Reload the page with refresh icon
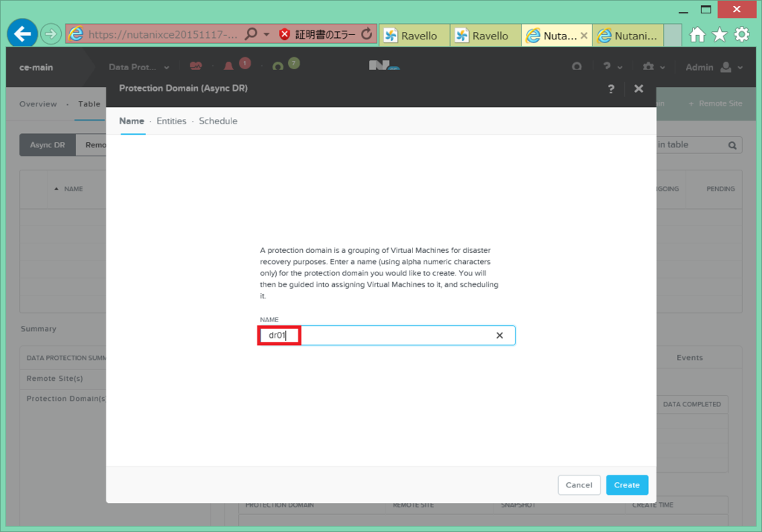762x532 pixels. point(367,34)
